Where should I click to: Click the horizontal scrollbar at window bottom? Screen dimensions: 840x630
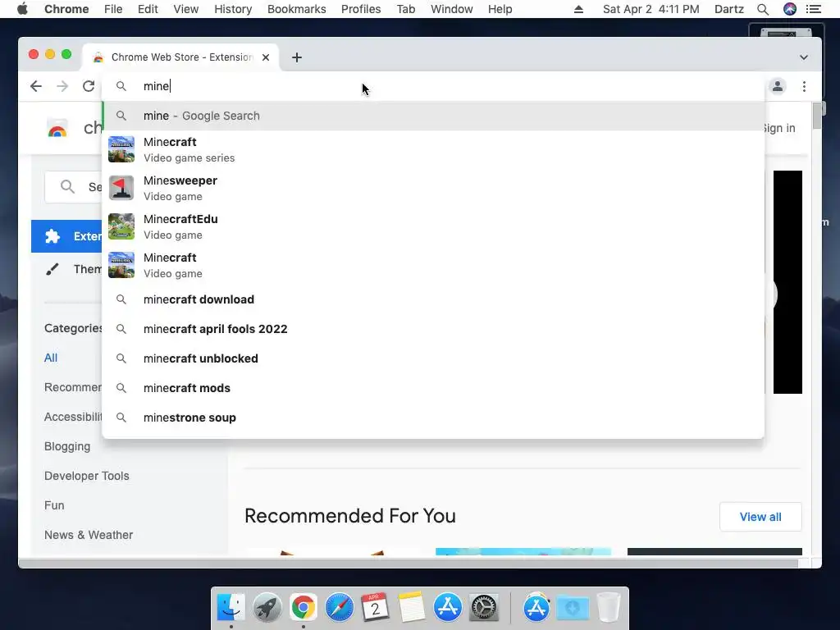(x=409, y=564)
